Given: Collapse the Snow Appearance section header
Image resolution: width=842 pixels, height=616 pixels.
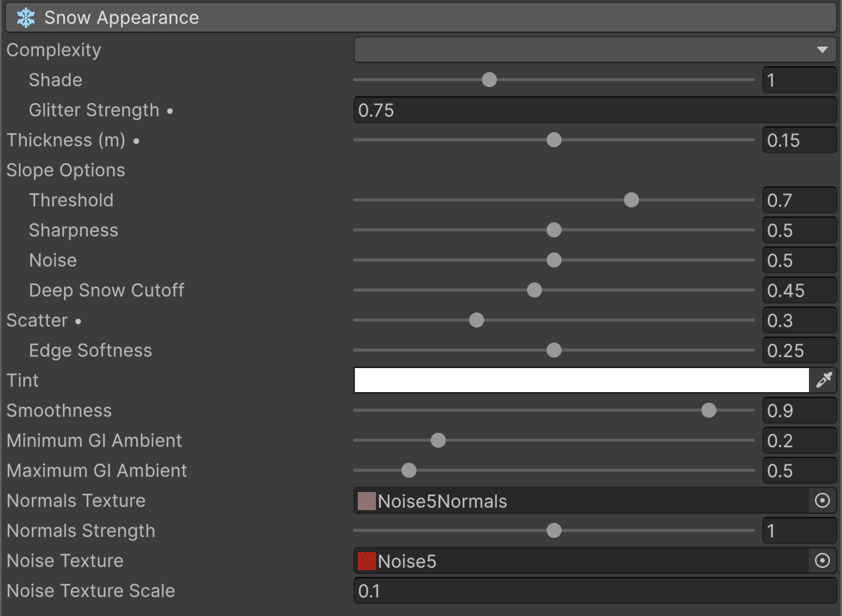Looking at the screenshot, I should [x=421, y=18].
